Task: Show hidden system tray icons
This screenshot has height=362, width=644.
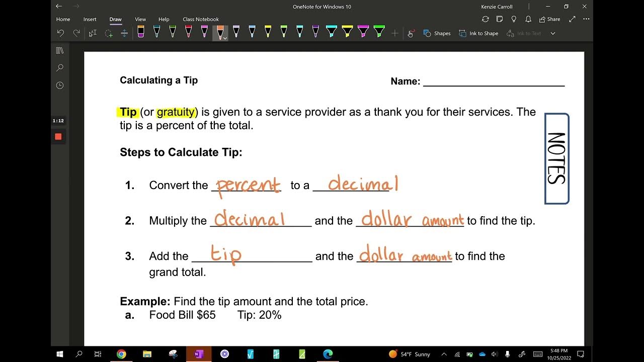Action: coord(444,354)
